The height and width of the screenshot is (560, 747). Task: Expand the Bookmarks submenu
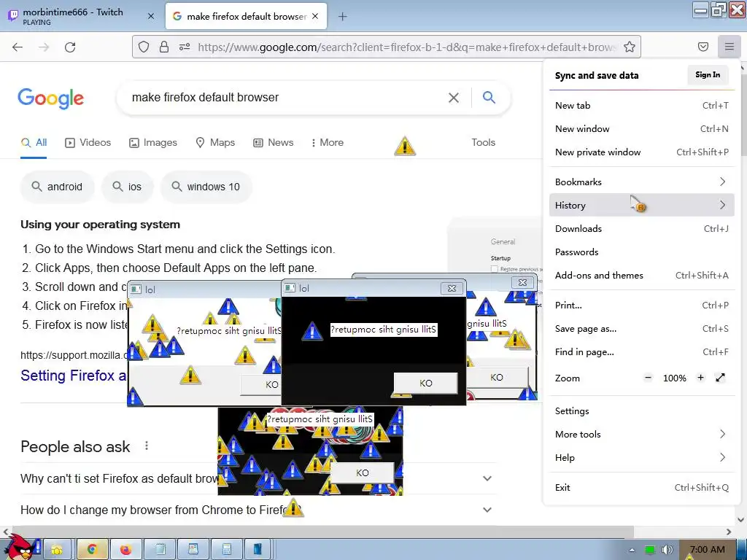tap(641, 182)
